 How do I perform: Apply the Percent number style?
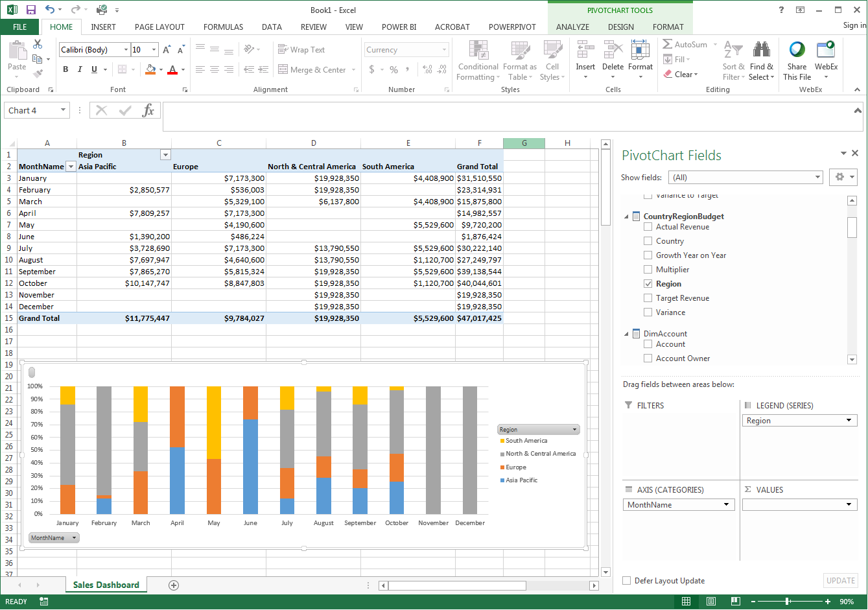tap(393, 69)
